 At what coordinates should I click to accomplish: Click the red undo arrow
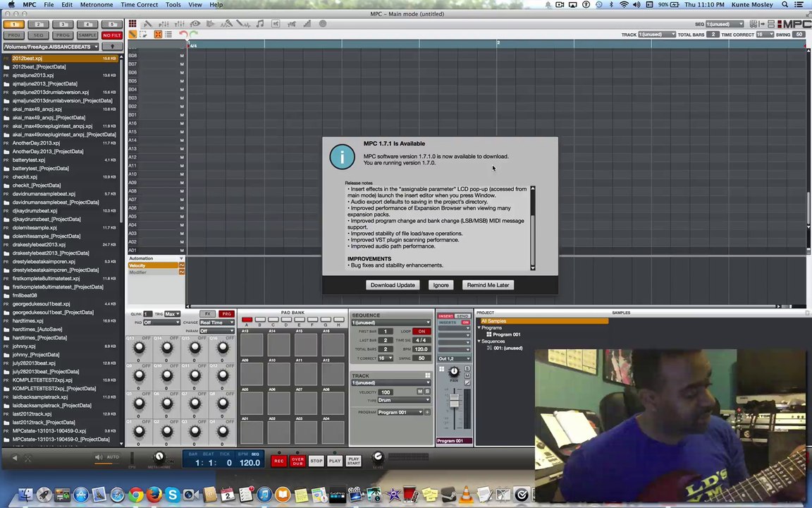[183, 34]
